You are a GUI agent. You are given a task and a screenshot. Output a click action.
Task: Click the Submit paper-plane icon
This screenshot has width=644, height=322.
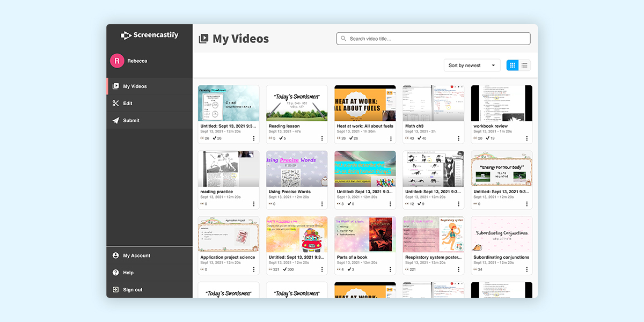click(x=115, y=120)
